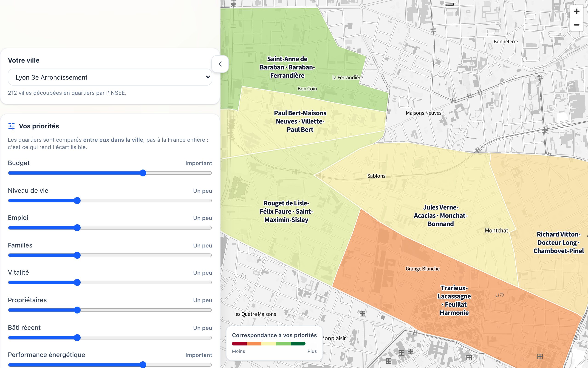The image size is (588, 368).
Task: Adjust the Emploi priority slider
Action: click(x=110, y=228)
